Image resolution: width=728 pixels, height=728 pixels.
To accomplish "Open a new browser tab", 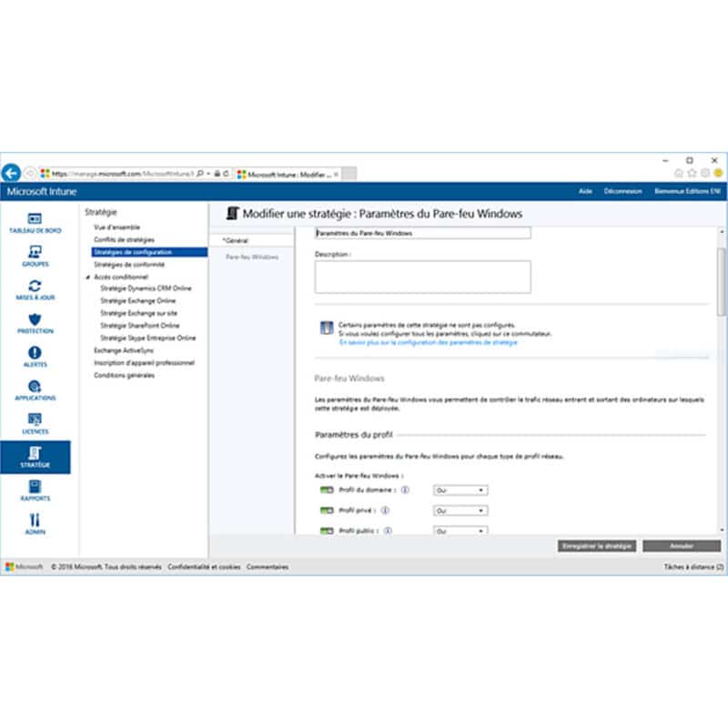I will pos(349,174).
